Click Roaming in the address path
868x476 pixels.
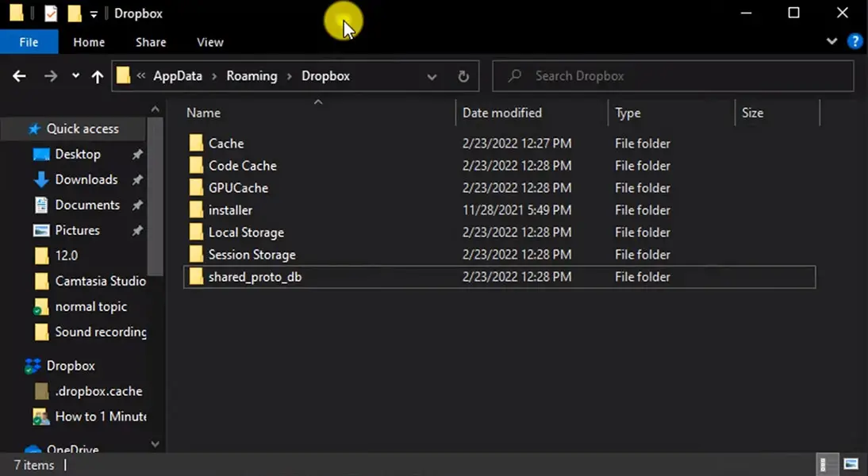pyautogui.click(x=252, y=76)
